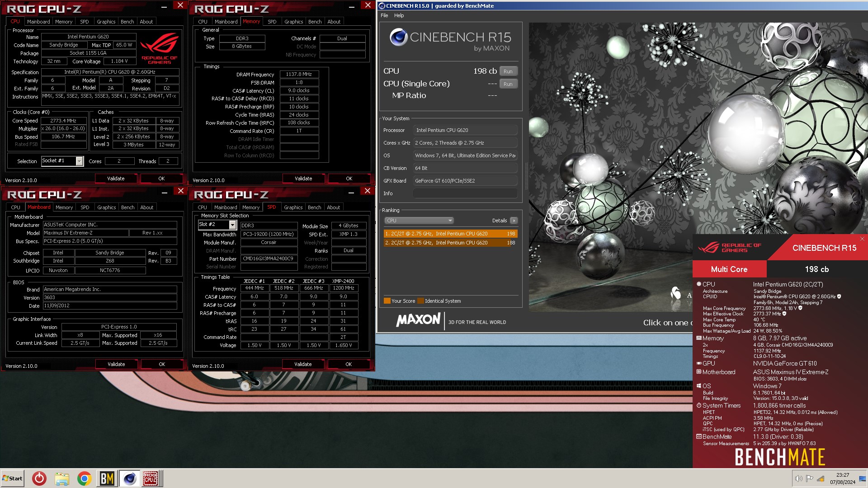Switch to the Cinebench taskbar icon
Viewport: 868px width, 488px height.
(129, 479)
